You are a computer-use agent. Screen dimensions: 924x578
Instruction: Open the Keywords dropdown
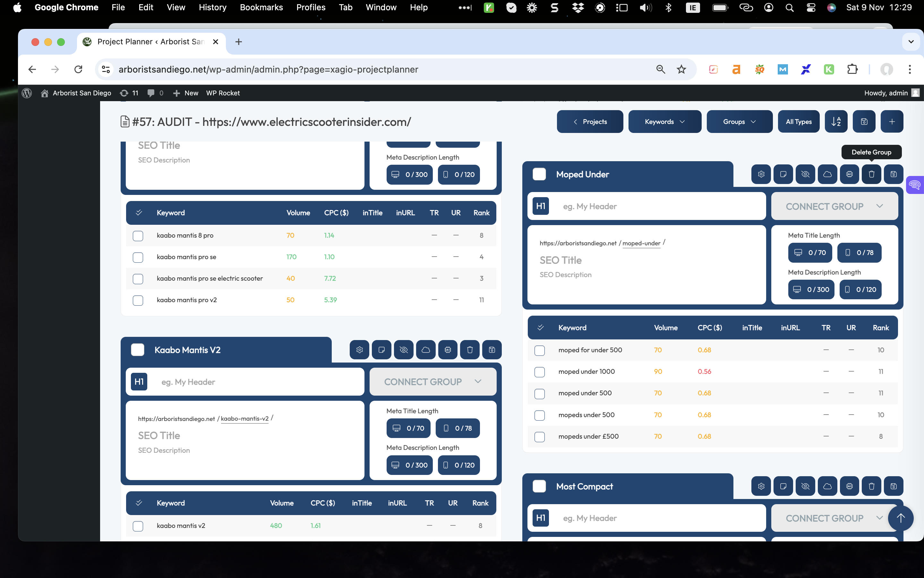coord(665,122)
